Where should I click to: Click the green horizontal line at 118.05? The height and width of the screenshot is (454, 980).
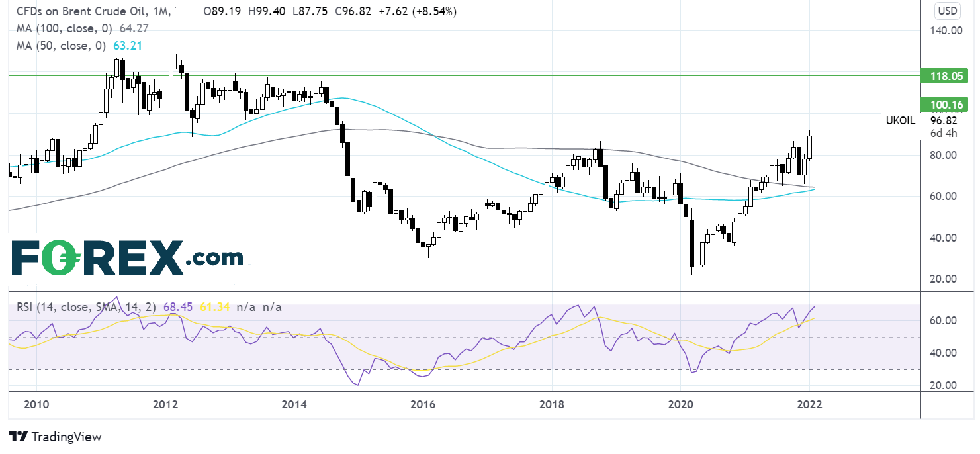point(463,75)
